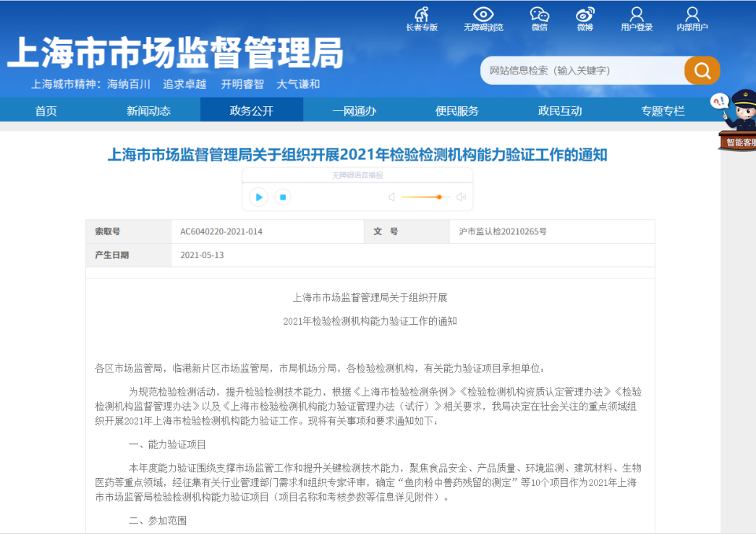Click body title line 上海市市场监督管理局关于组织开展
Screen dimensions: 756x541
(x=370, y=297)
